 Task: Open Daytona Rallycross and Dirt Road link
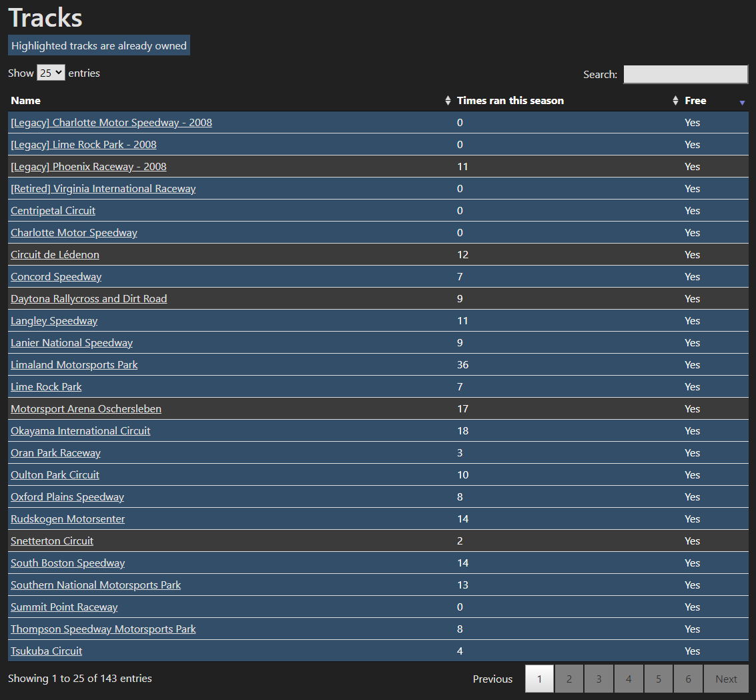pos(89,299)
